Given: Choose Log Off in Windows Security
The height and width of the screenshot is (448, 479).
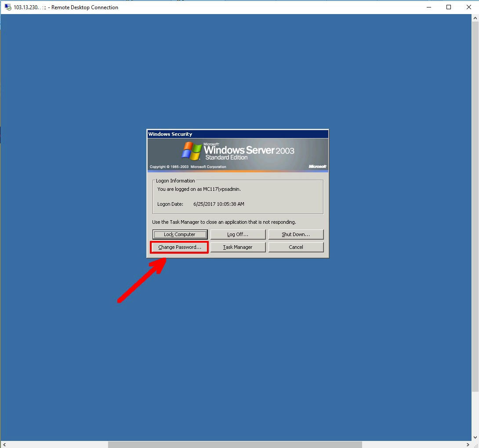Looking at the screenshot, I should point(238,234).
